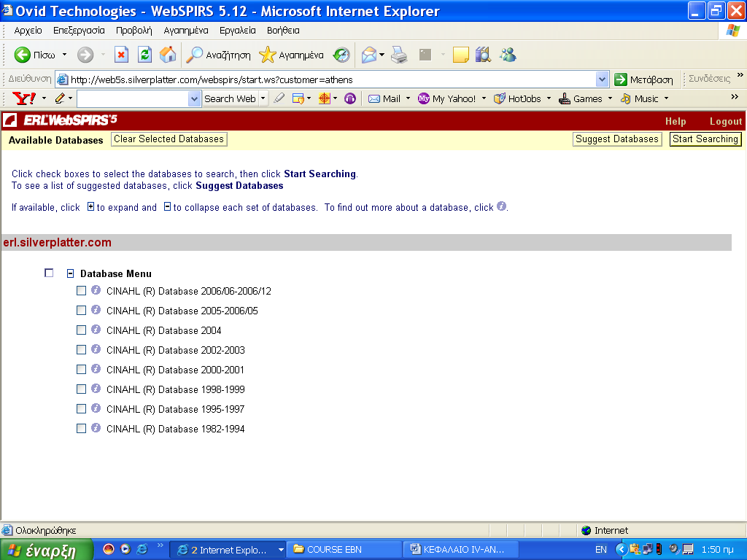Print the page with the printer icon

[399, 55]
